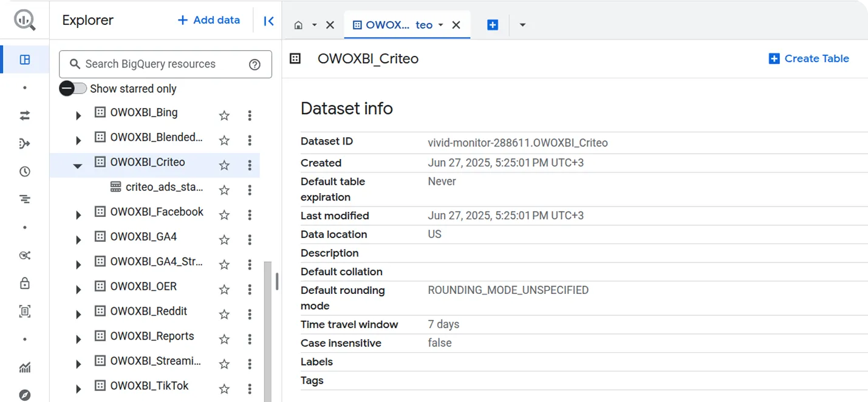The height and width of the screenshot is (402, 868).
Task: Open more actions for OWOXBI_OER
Action: pyautogui.click(x=250, y=290)
